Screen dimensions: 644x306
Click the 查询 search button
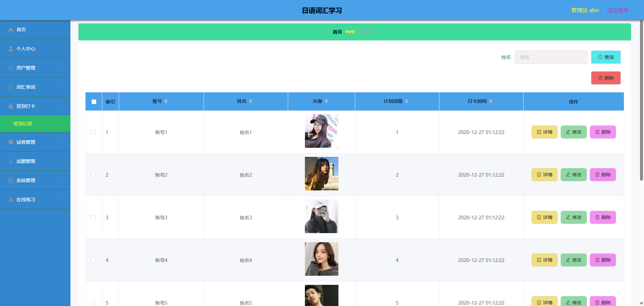point(606,57)
